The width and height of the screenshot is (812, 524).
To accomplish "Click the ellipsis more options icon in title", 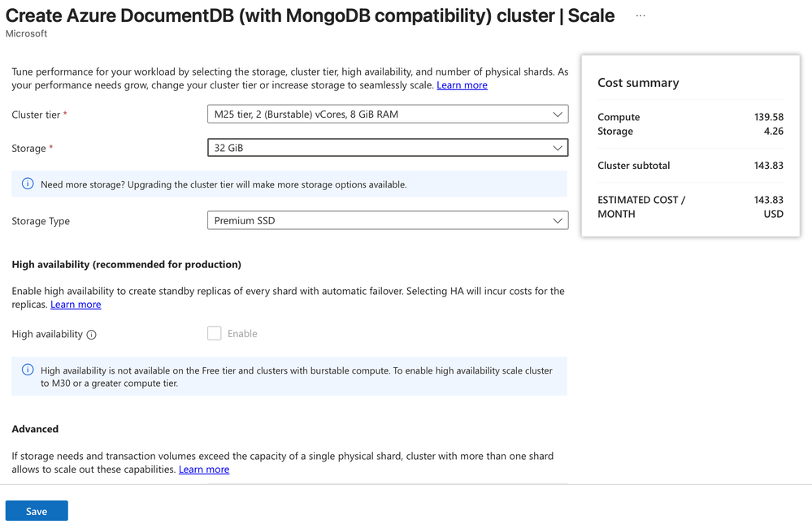I will [x=640, y=16].
